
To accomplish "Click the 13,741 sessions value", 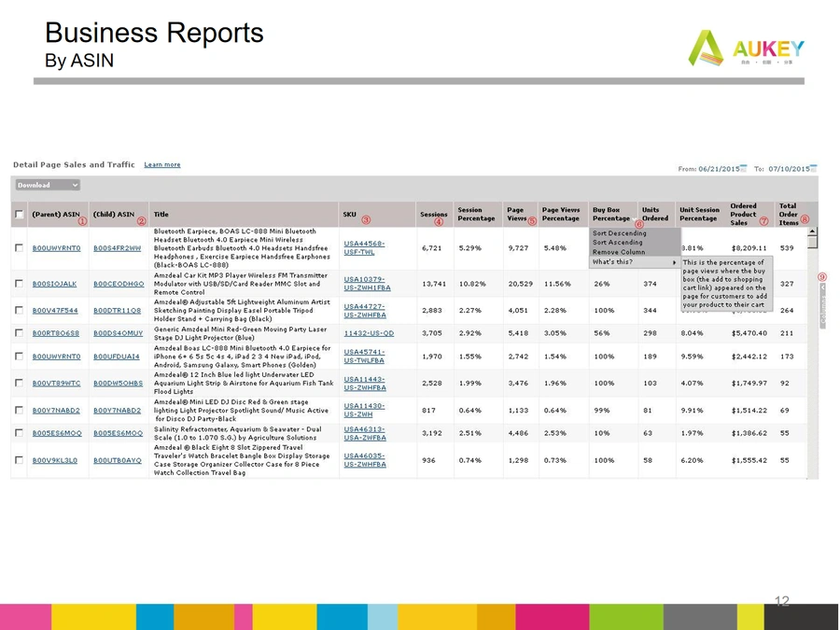I will (434, 284).
